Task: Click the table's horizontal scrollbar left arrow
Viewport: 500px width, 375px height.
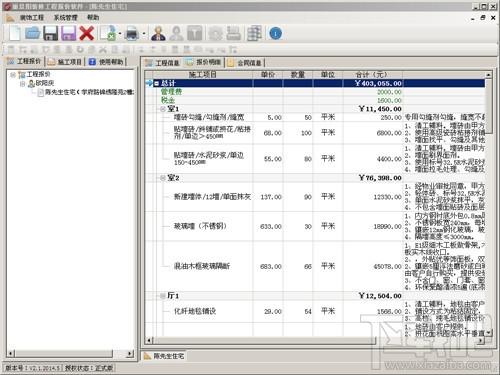Action: click(149, 340)
